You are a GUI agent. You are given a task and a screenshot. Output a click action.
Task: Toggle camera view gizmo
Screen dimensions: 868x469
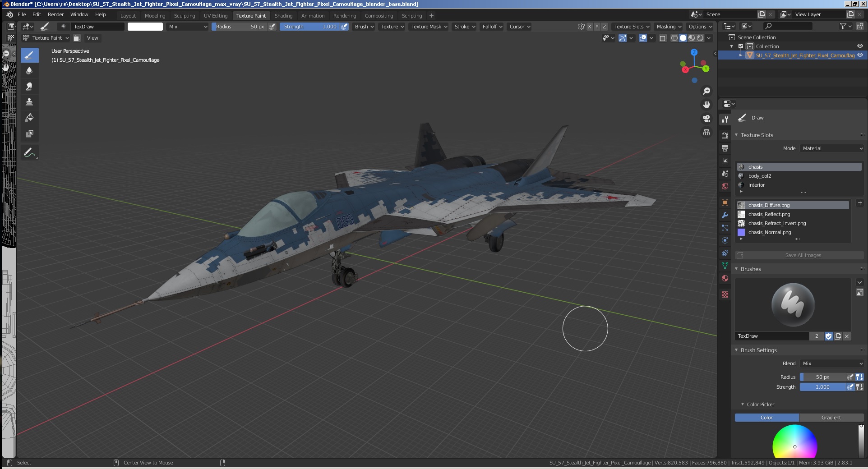coord(706,119)
